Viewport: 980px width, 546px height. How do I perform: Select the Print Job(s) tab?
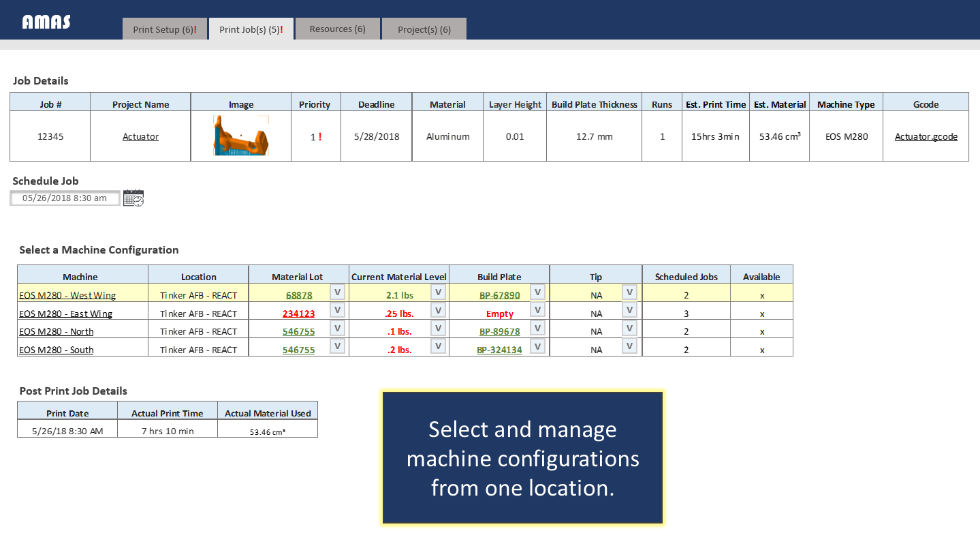(251, 29)
